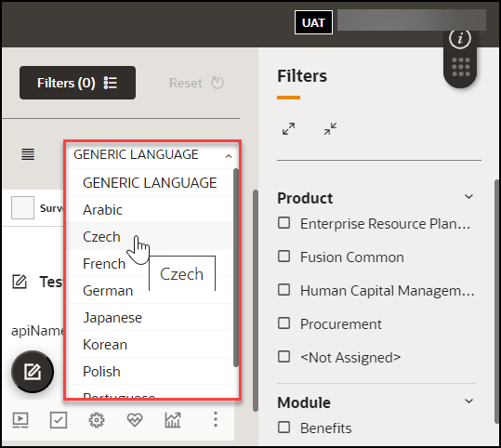This screenshot has width=501, height=448.
Task: Click the apiName label text
Action: click(38, 330)
